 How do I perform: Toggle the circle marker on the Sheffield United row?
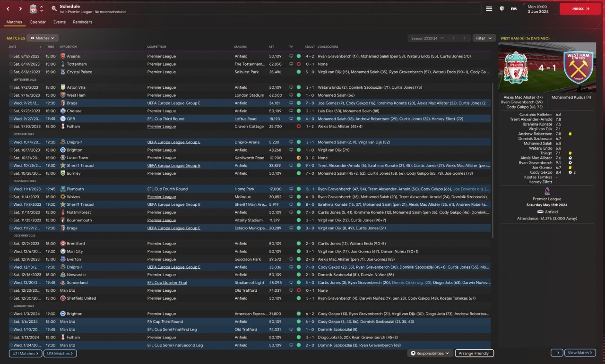click(x=11, y=298)
